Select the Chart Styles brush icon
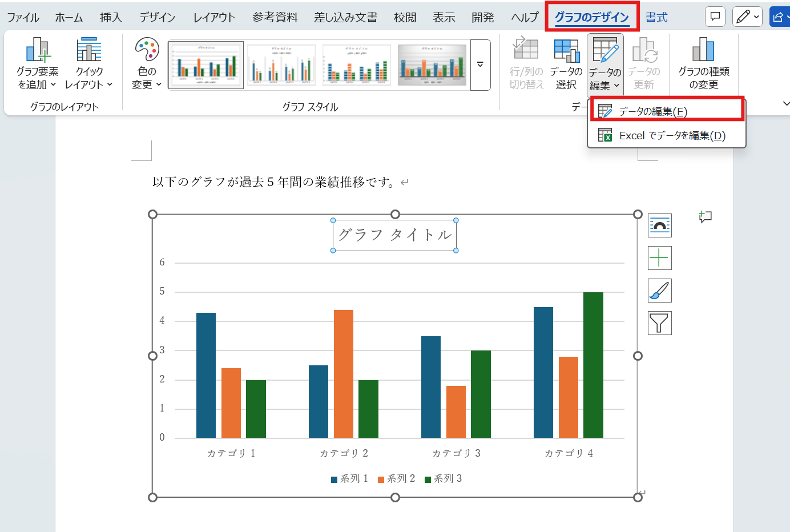This screenshot has width=790, height=532. click(659, 291)
